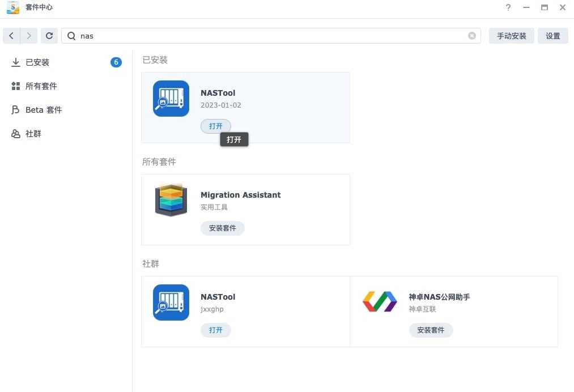Close the Package Center window

[x=563, y=7]
